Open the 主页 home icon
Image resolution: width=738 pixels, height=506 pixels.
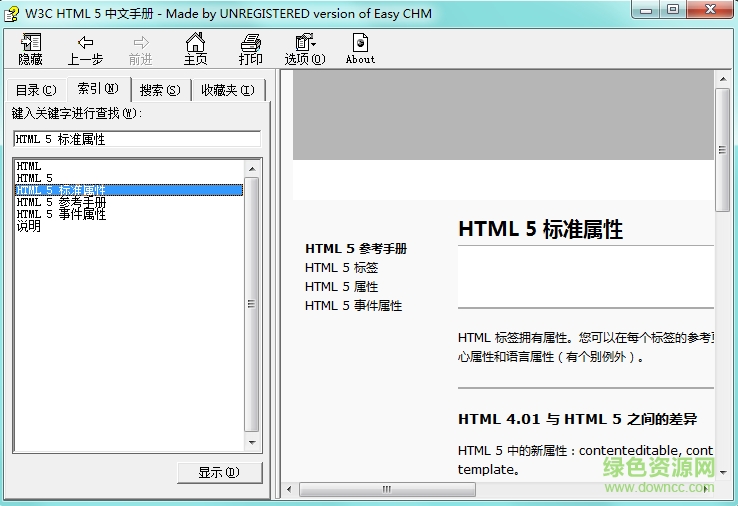pos(195,42)
